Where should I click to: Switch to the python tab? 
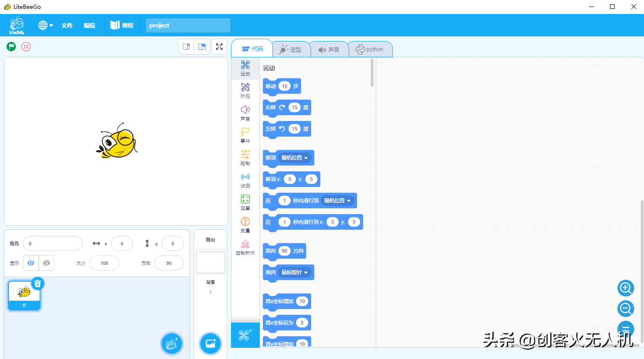(370, 49)
